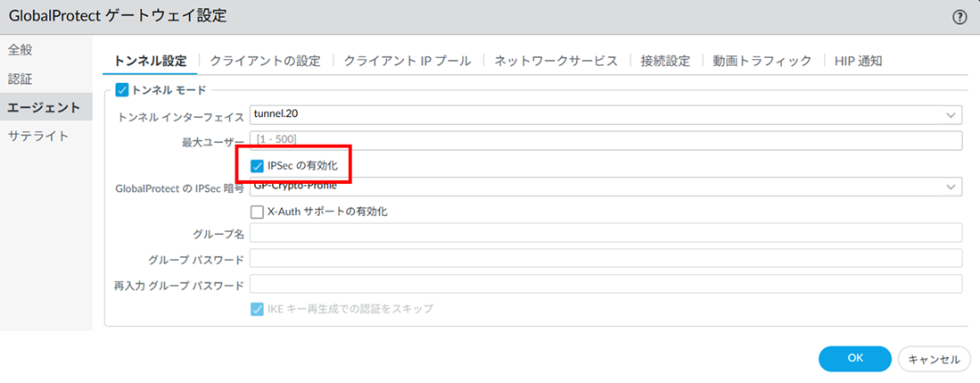Toggle the トンネル モード checkbox
Screen dimensions: 980x383
click(x=122, y=90)
